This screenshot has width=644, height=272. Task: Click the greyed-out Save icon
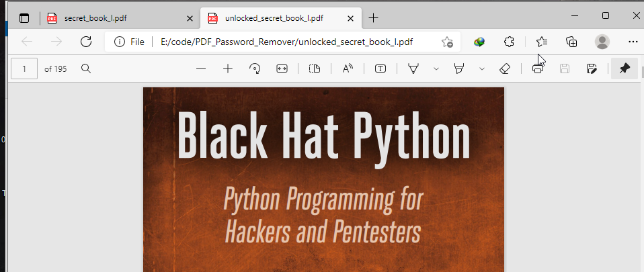pyautogui.click(x=565, y=69)
